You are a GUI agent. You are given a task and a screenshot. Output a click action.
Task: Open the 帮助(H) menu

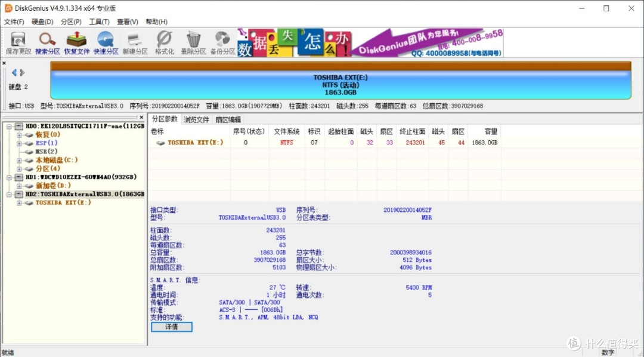tap(156, 22)
